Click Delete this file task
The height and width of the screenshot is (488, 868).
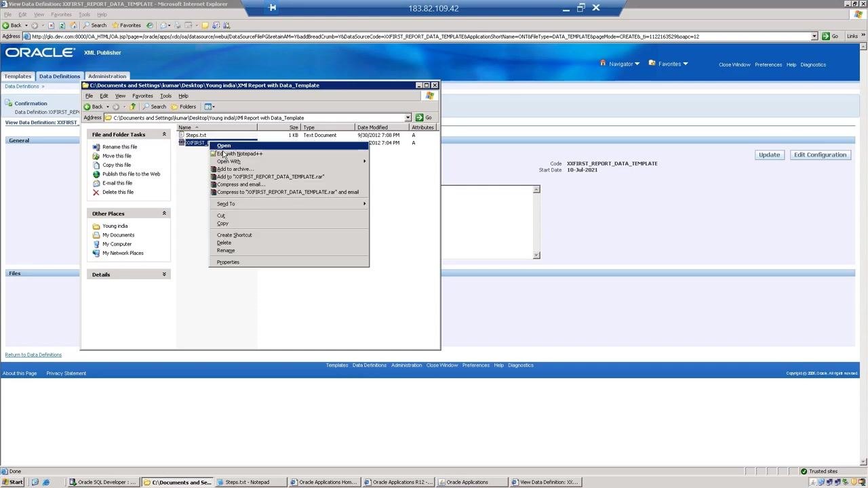pos(118,192)
